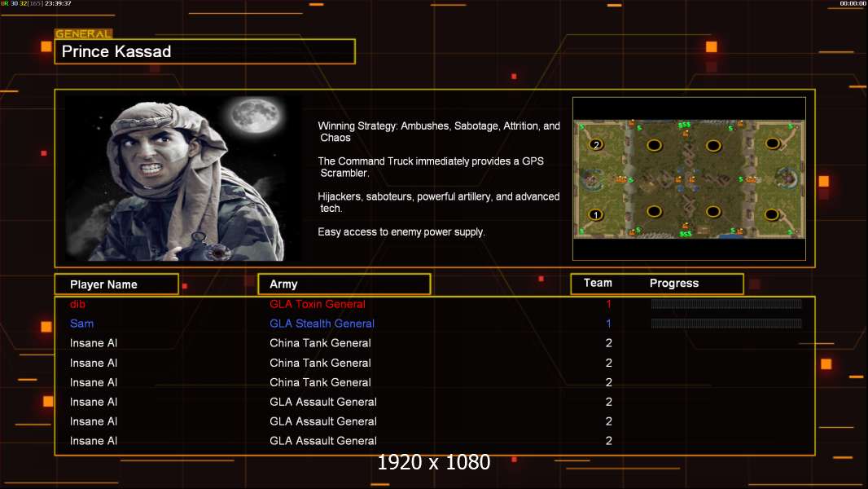Select the Prince Kassad portrait image
Image resolution: width=868 pixels, height=489 pixels.
pyautogui.click(x=183, y=178)
